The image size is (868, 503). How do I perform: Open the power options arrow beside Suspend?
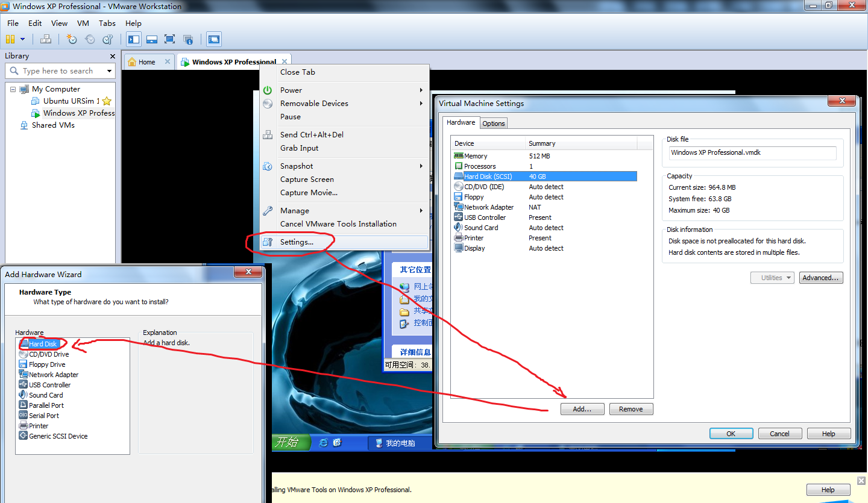23,39
